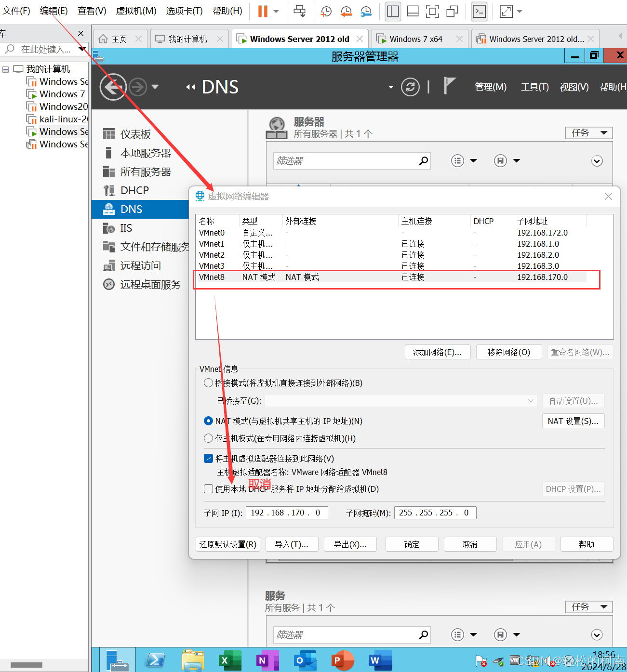The height and width of the screenshot is (672, 627).
Task: Toggle the library sidebar view icon
Action: (x=393, y=11)
